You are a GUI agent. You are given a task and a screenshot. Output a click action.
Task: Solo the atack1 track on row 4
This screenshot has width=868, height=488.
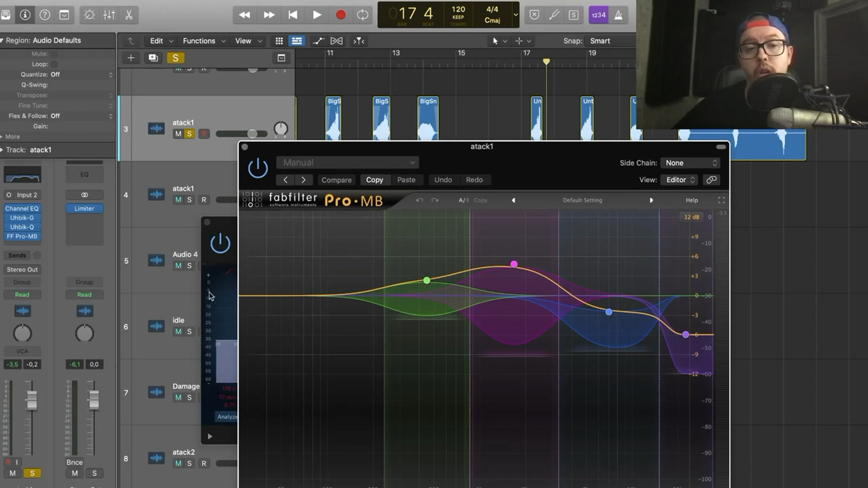189,199
